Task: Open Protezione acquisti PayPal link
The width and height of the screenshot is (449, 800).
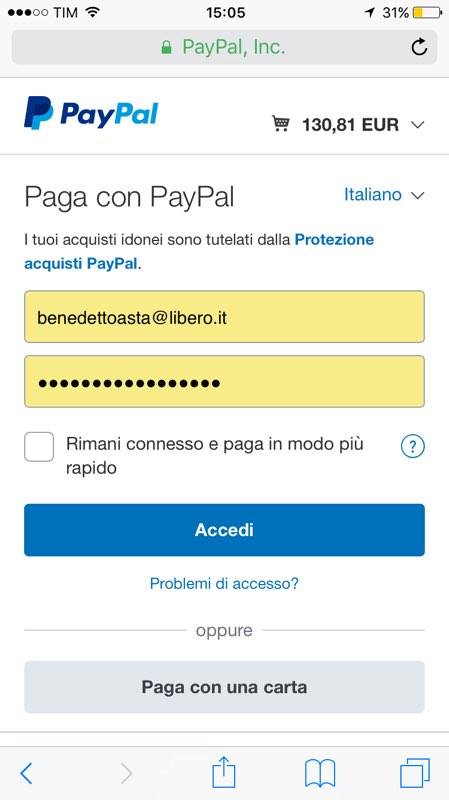Action: 199,252
